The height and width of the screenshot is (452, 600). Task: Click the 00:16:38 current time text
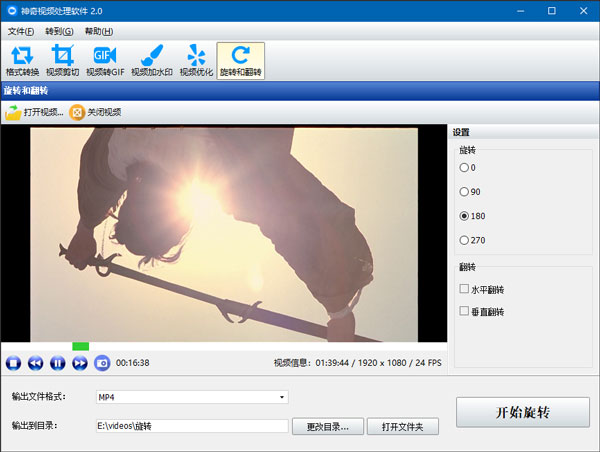tap(132, 363)
